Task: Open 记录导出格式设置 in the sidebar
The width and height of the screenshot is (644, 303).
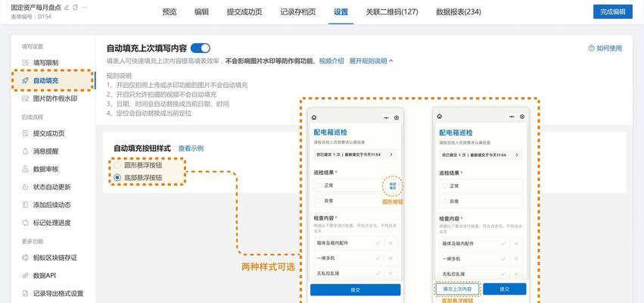Action: 58,294
